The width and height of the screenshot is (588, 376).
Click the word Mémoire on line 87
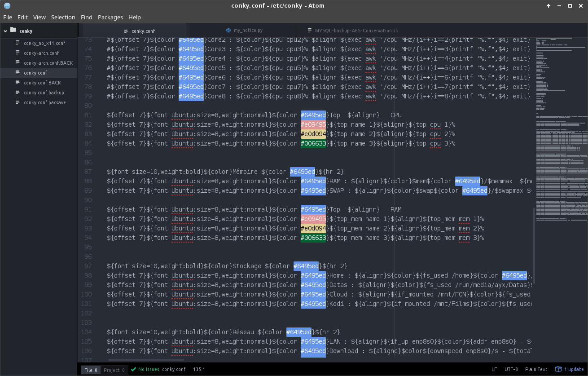pyautogui.click(x=245, y=172)
